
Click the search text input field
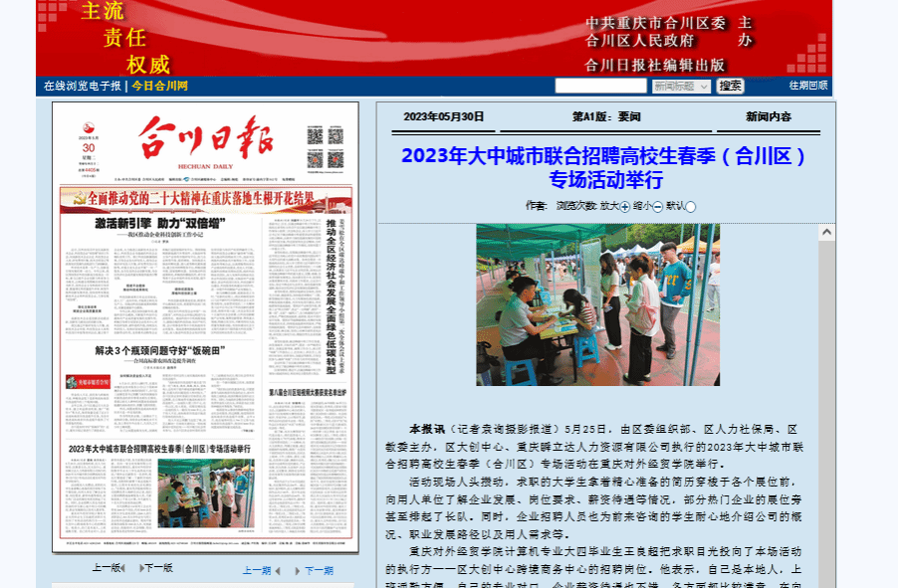point(600,87)
